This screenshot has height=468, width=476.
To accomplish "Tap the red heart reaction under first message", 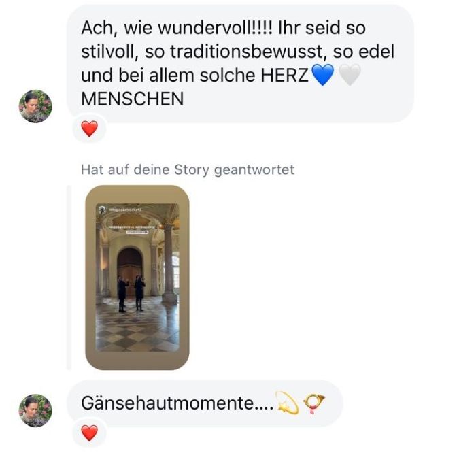I will click(90, 129).
